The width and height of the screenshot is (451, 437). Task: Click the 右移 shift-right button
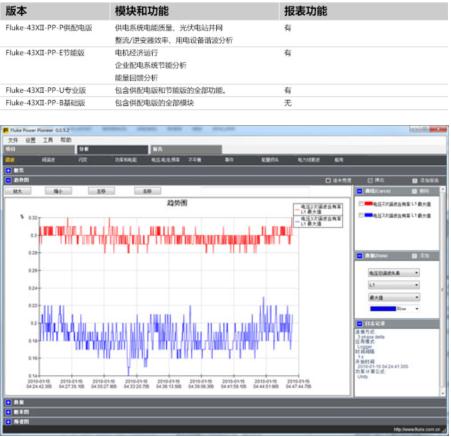coord(147,191)
